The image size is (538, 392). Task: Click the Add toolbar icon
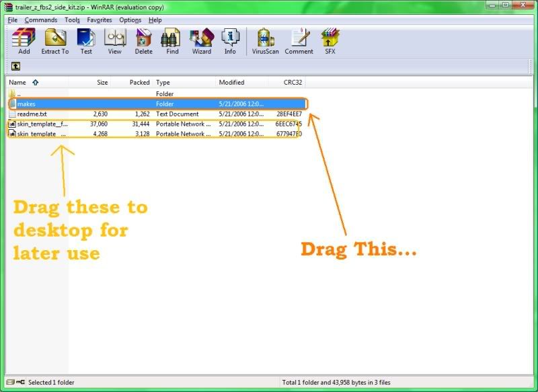pos(24,42)
